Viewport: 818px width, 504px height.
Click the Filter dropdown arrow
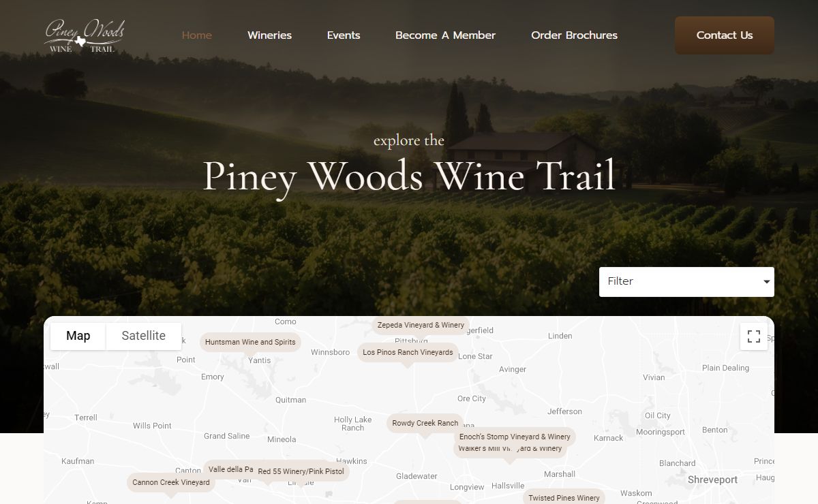[766, 282]
